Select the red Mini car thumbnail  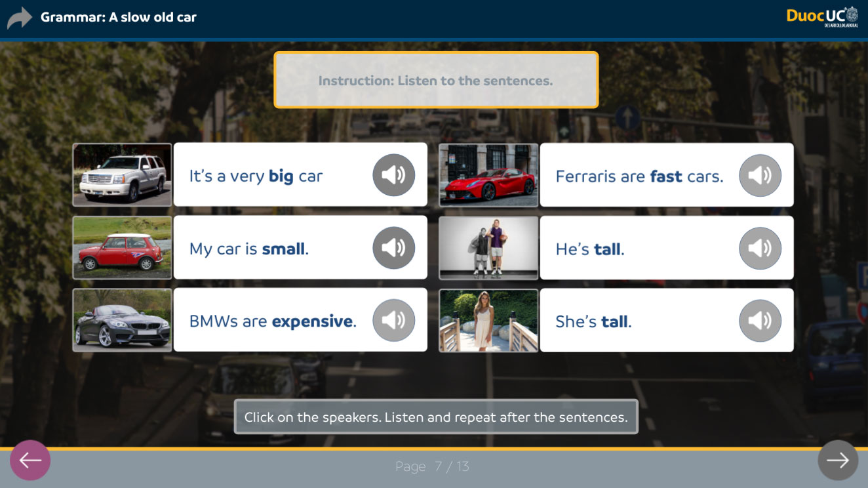click(123, 248)
